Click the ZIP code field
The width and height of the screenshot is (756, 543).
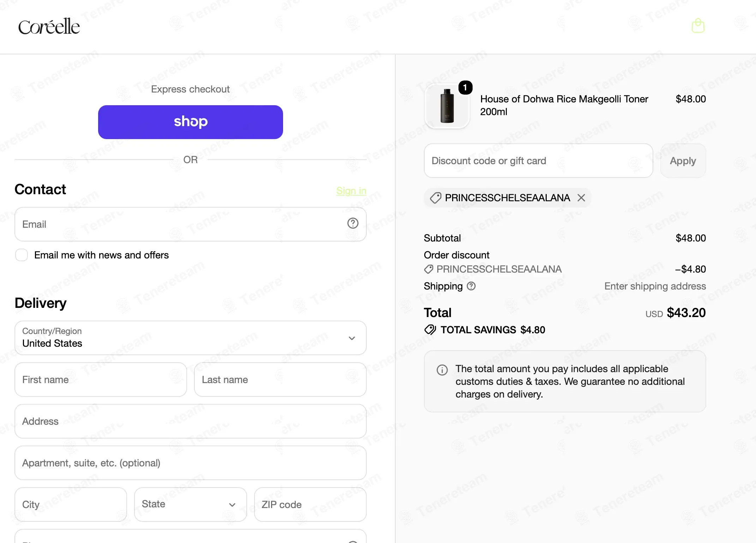tap(310, 504)
